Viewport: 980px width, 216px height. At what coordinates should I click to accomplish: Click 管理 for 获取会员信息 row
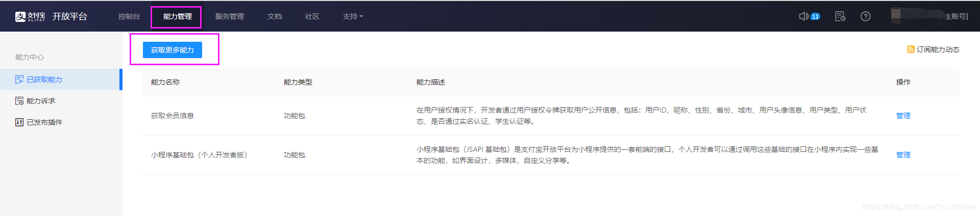903,116
